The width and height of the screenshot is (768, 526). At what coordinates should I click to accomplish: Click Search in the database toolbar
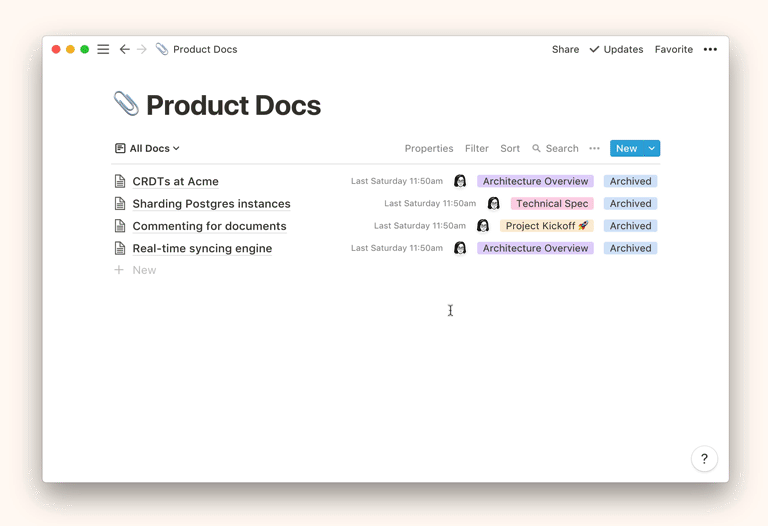click(555, 148)
